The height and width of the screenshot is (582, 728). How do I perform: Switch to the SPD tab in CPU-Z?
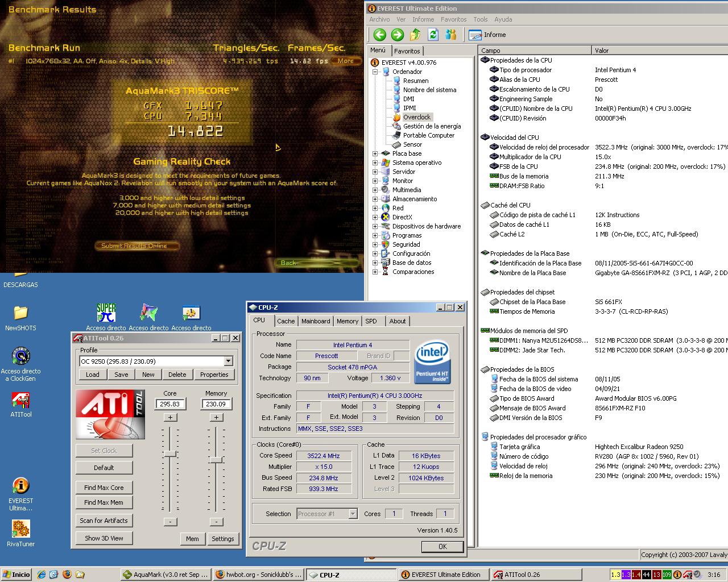click(371, 321)
